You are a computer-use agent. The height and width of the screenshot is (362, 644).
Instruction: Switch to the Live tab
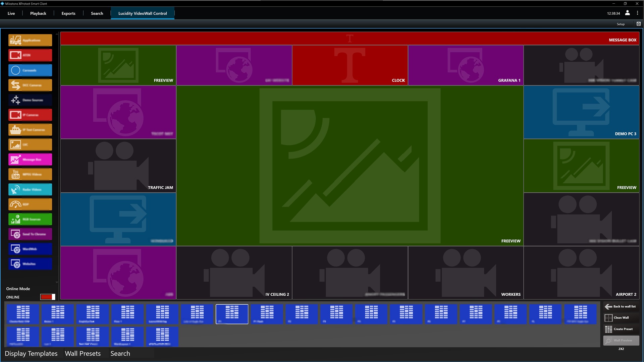[x=11, y=13]
